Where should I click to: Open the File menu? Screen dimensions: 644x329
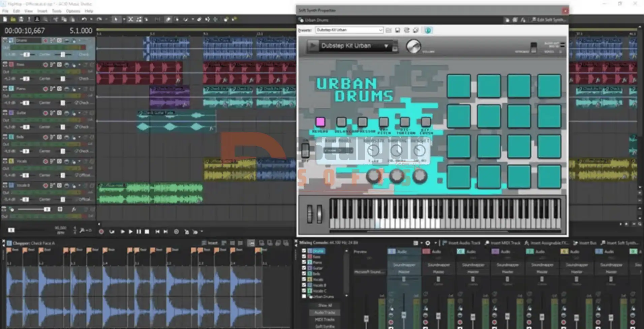[x=5, y=11]
